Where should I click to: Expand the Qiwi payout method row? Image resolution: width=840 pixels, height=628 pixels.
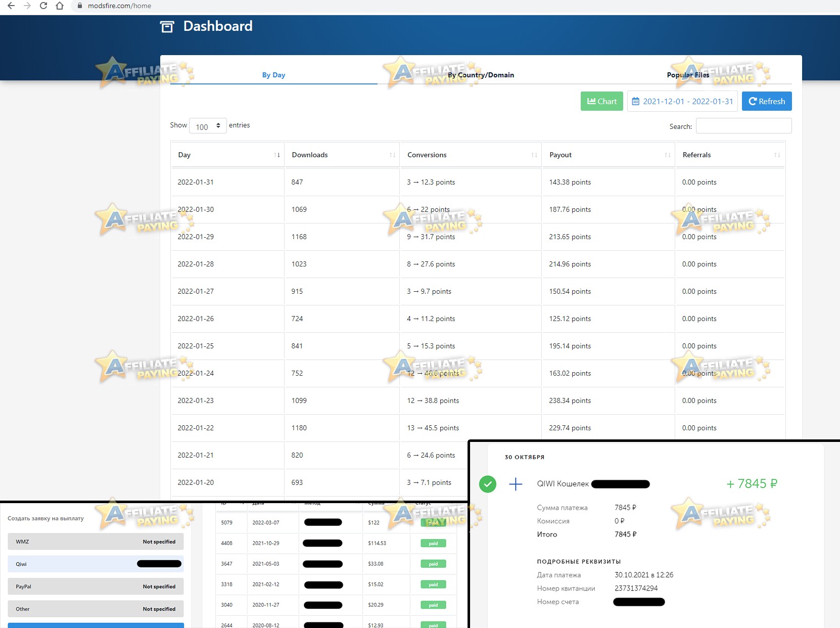(96, 564)
